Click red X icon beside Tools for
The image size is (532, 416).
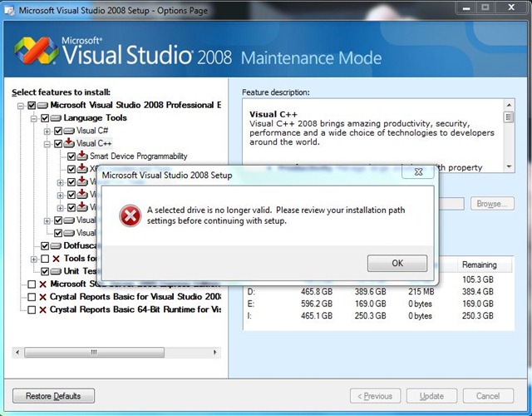(x=56, y=259)
